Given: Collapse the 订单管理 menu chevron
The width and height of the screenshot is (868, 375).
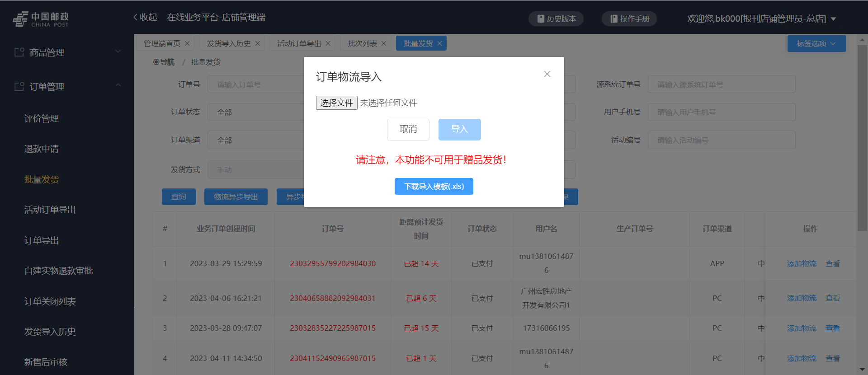Looking at the screenshot, I should [118, 85].
